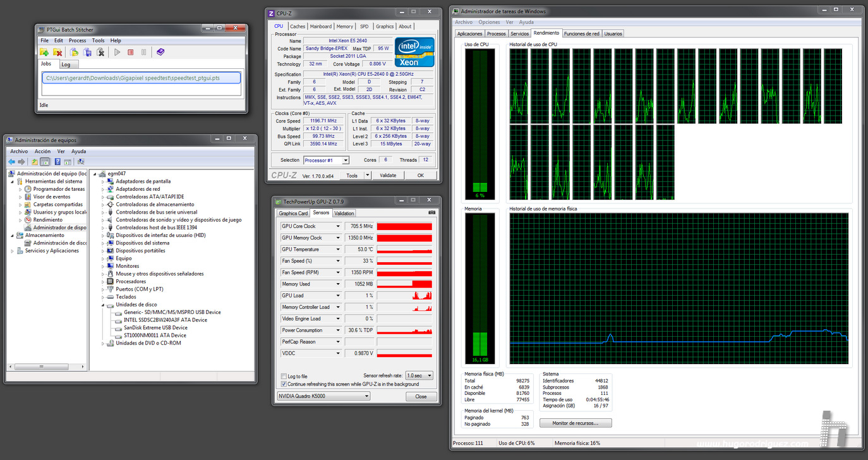868x460 pixels.
Task: Click the pause icon in PTGui toolbar
Action: [x=143, y=52]
